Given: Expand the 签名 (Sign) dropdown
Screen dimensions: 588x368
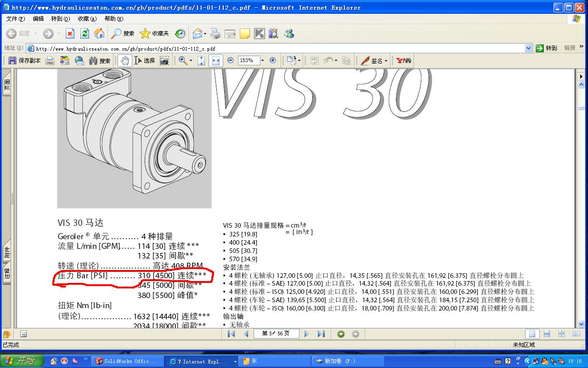Looking at the screenshot, I should [x=385, y=61].
